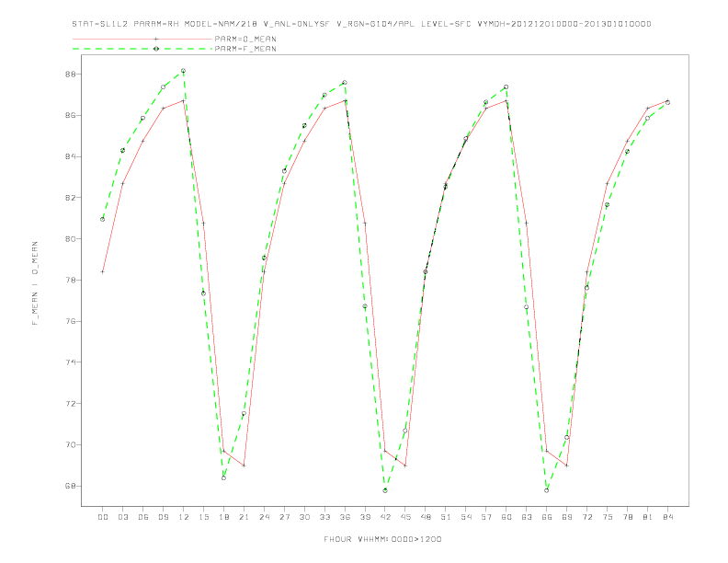Click the x-axis tick label 09
Screen dimensions: 728x563
(163, 517)
